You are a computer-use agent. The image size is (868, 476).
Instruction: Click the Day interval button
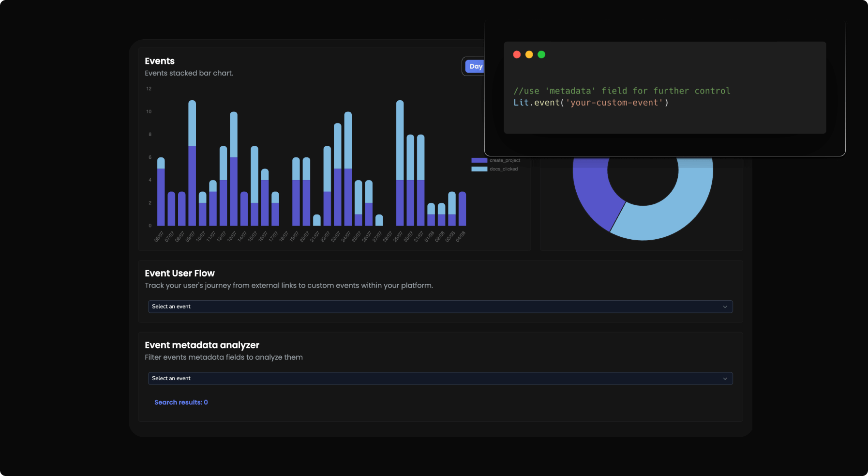point(475,66)
